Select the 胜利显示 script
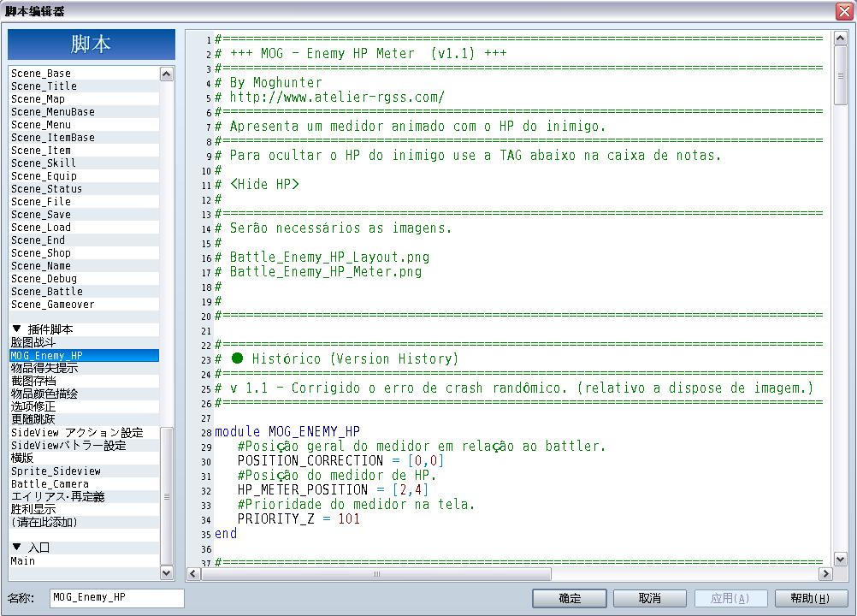 (84, 509)
